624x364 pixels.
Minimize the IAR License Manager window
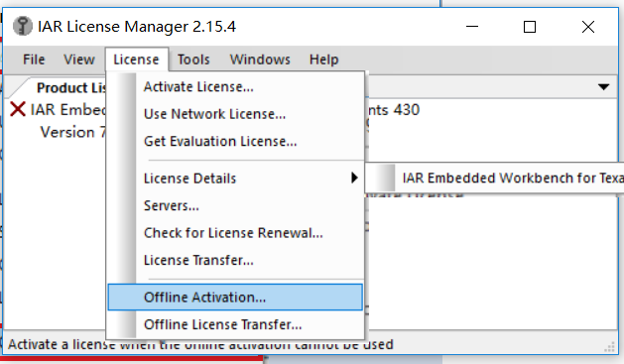coord(472,27)
